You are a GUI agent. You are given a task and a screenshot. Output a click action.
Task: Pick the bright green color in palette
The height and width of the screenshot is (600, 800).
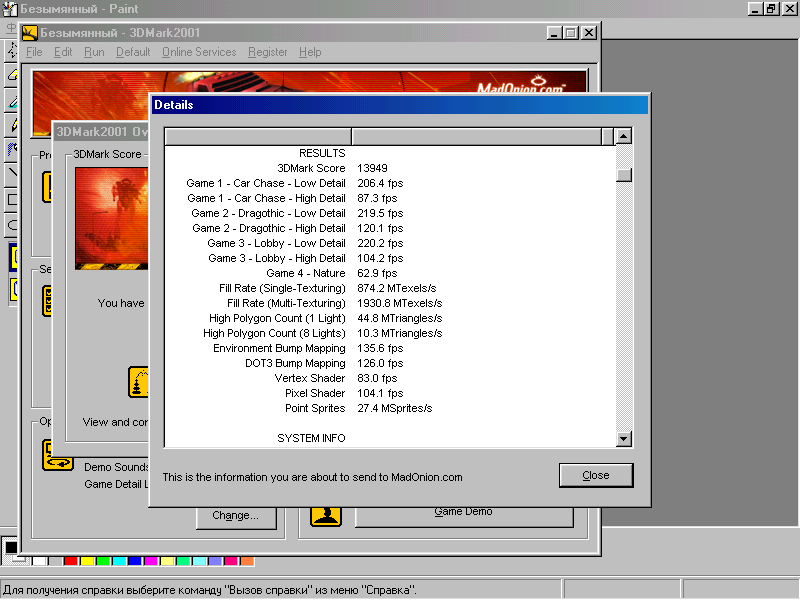coord(103,561)
